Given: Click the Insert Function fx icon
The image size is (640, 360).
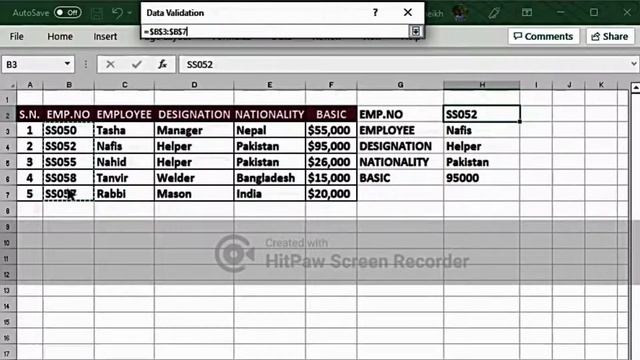Looking at the screenshot, I should (162, 64).
